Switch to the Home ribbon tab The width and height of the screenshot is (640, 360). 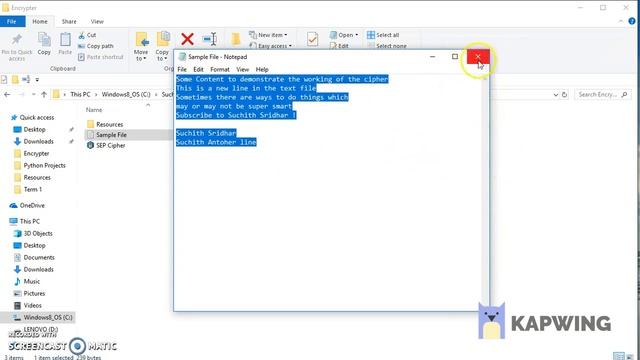[x=40, y=22]
